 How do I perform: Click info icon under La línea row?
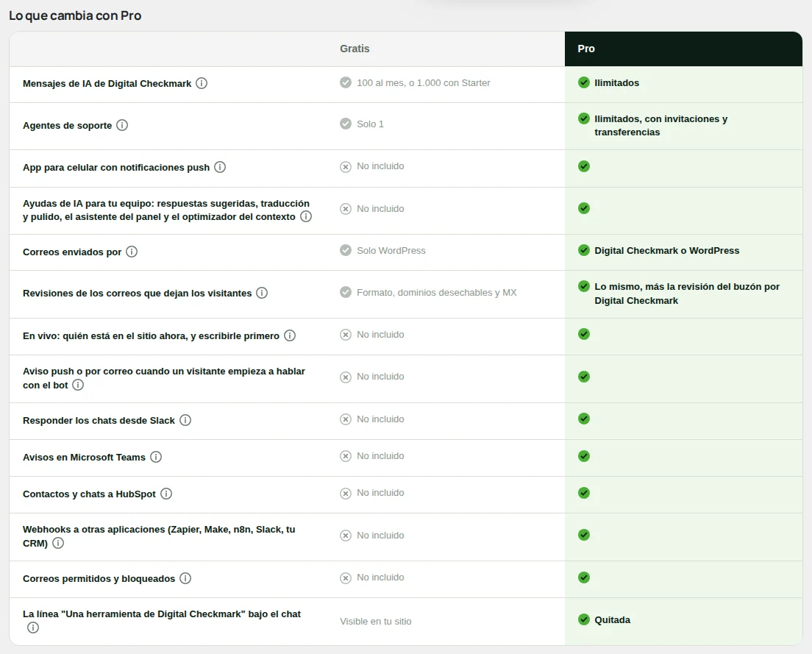pos(33,628)
